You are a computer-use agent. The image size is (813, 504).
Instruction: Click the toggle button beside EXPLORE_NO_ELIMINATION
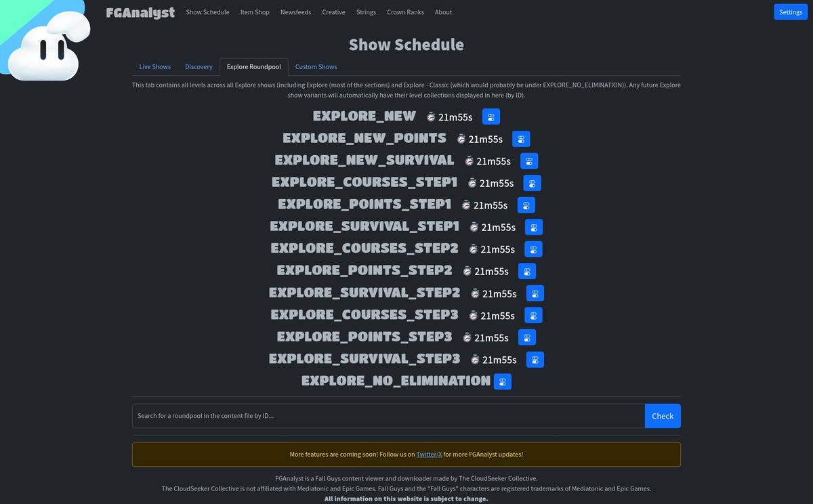coord(503,381)
